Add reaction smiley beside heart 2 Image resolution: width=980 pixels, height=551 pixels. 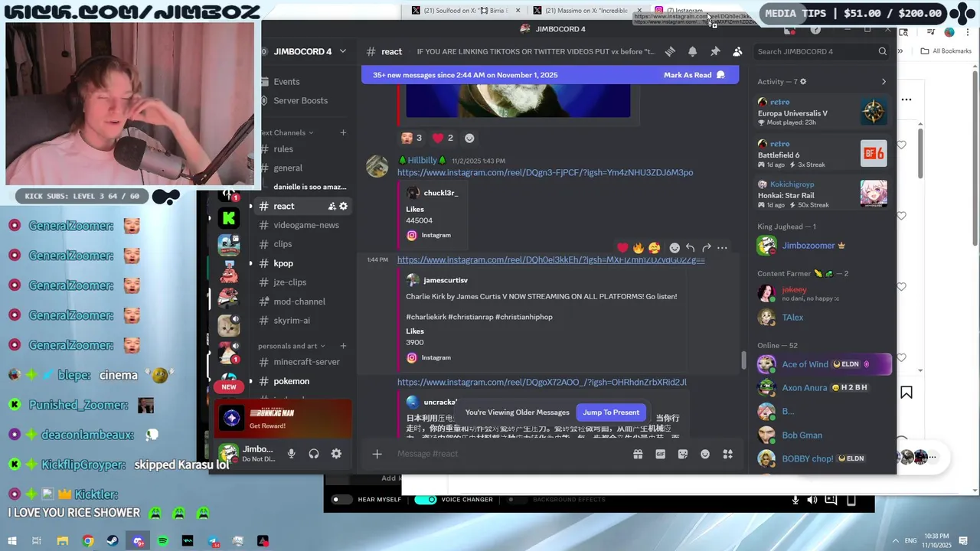click(x=469, y=139)
